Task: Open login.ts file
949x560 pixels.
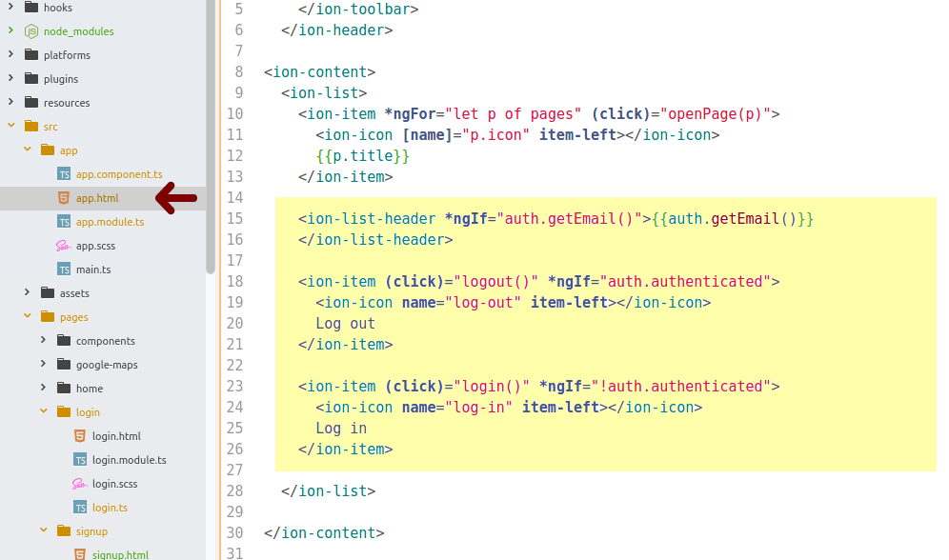Action: [110, 507]
